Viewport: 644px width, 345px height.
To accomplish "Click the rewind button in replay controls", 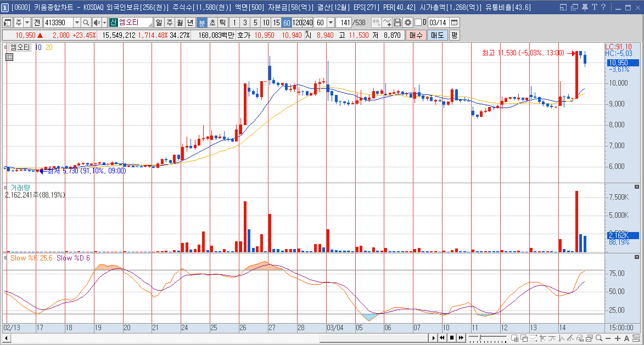I will click(443, 338).
